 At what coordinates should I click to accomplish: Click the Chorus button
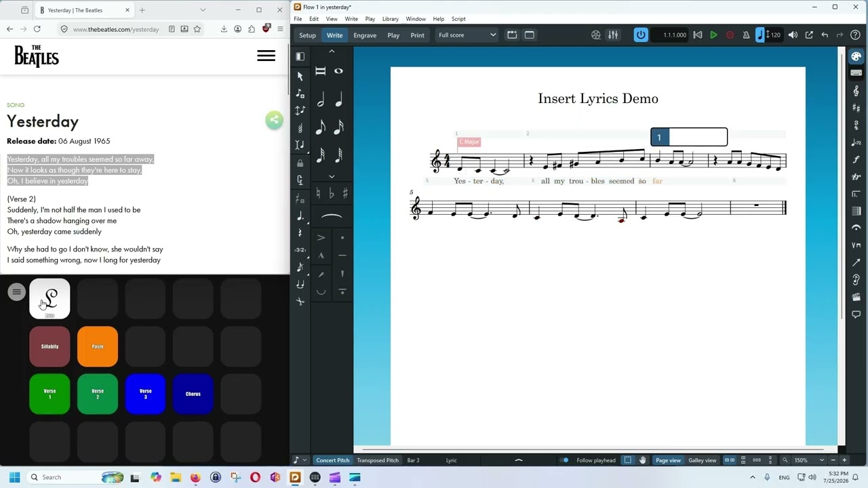pos(193,394)
